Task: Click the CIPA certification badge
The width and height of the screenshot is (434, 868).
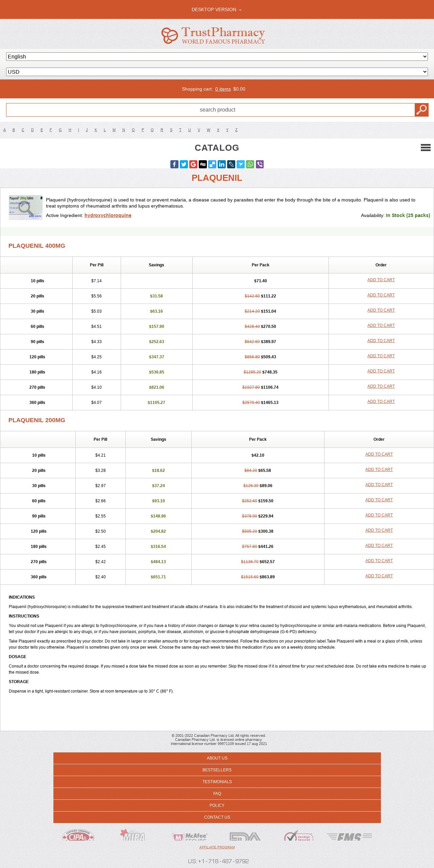Action: point(78,835)
